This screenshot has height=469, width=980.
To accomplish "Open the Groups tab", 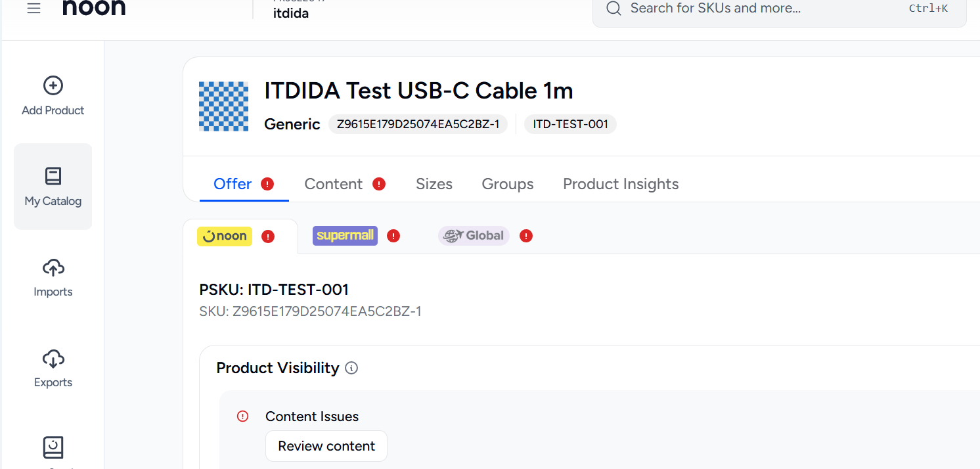I will pos(508,184).
